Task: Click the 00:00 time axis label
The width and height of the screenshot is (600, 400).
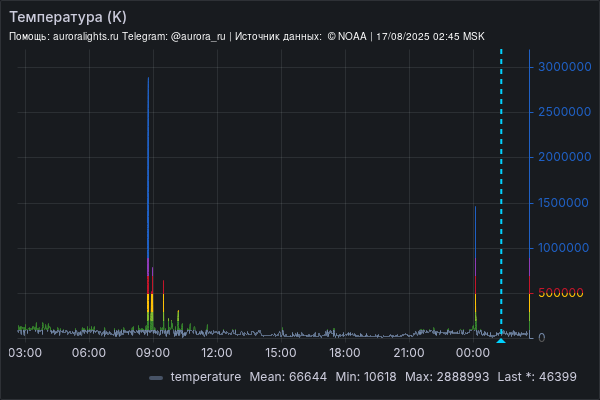Action: [473, 353]
